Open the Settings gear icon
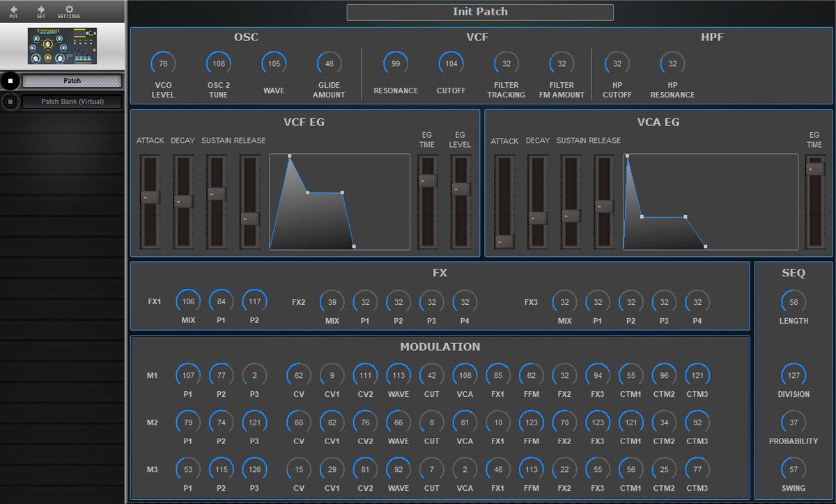The width and height of the screenshot is (836, 504). 68,9
